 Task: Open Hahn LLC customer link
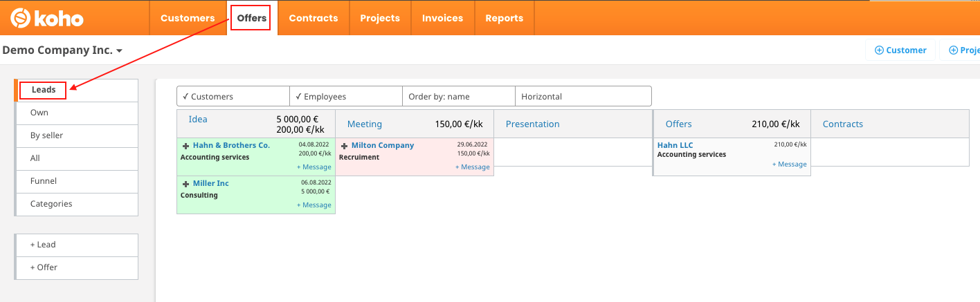coord(675,146)
